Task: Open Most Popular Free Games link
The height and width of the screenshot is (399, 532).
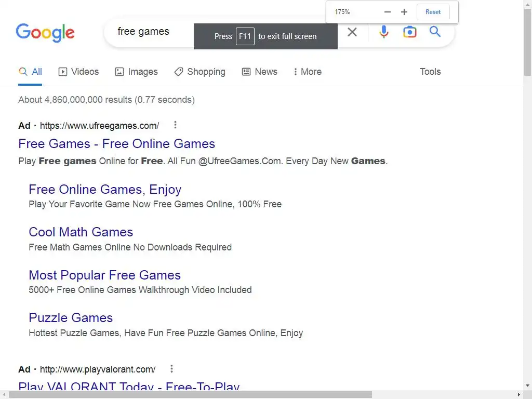Action: coord(105,275)
